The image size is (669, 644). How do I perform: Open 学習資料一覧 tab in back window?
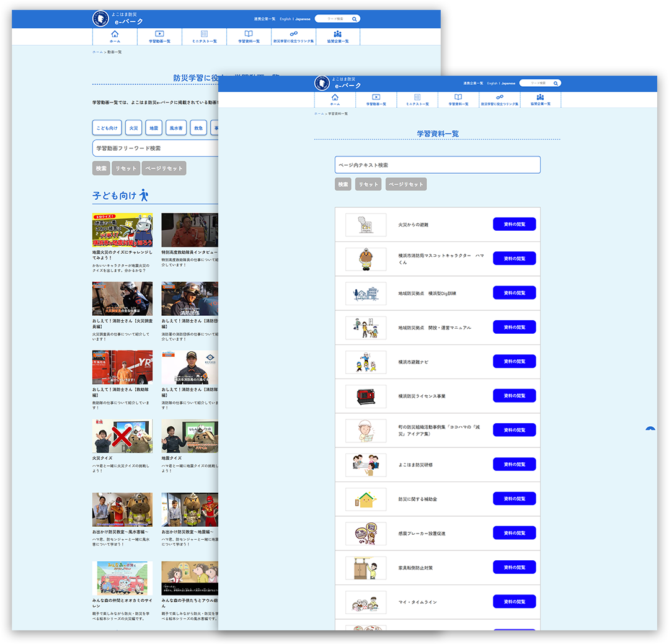tap(249, 37)
